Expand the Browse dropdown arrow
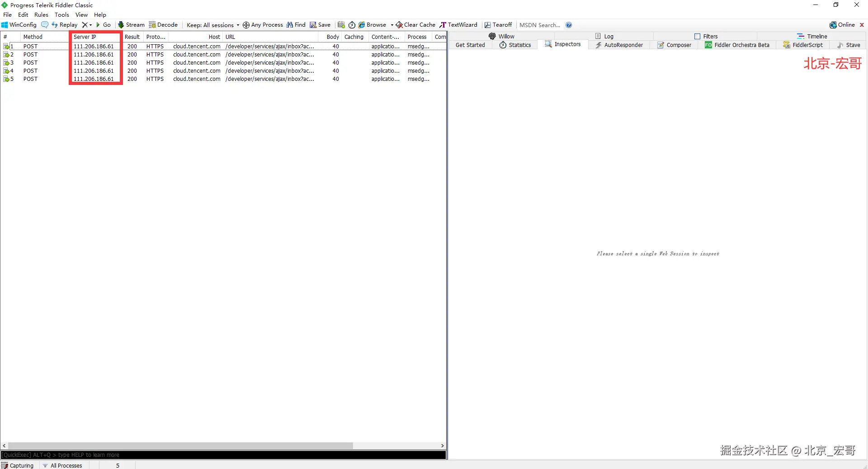Viewport: 868px width, 469px height. [x=392, y=25]
